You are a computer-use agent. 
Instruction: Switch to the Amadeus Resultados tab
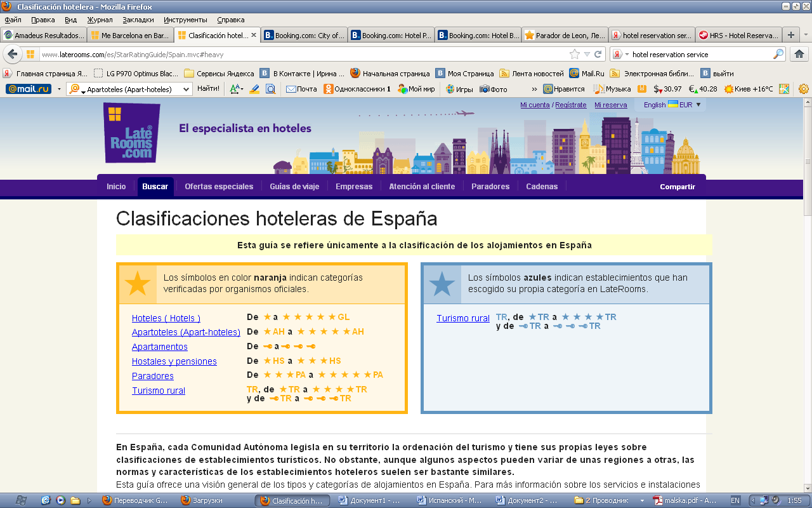coord(43,36)
